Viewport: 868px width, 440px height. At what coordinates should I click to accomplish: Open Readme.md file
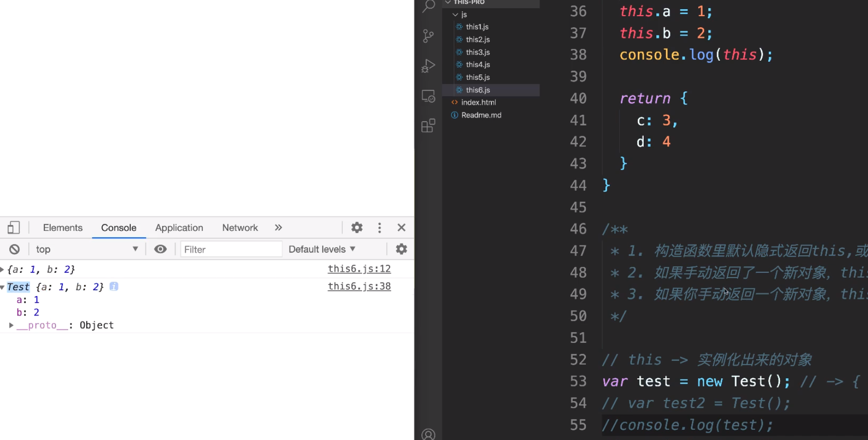(x=481, y=115)
